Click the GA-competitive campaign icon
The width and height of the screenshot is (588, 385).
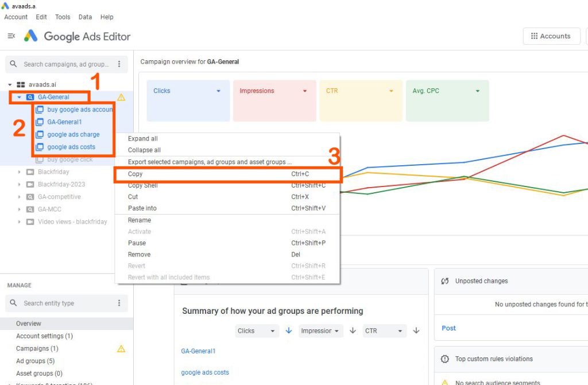(30, 197)
